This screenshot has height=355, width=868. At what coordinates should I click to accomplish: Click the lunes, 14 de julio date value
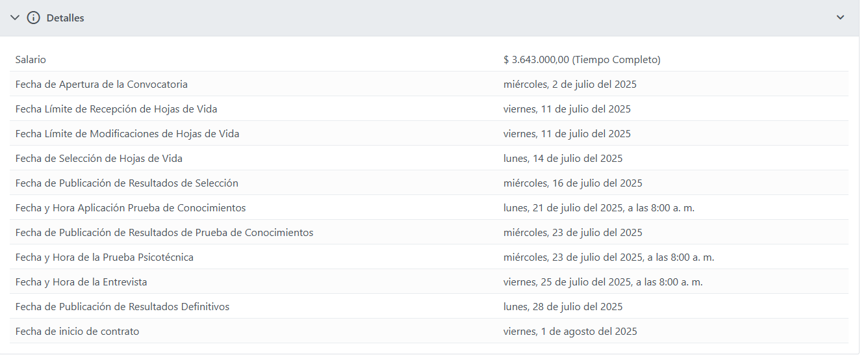[563, 159]
